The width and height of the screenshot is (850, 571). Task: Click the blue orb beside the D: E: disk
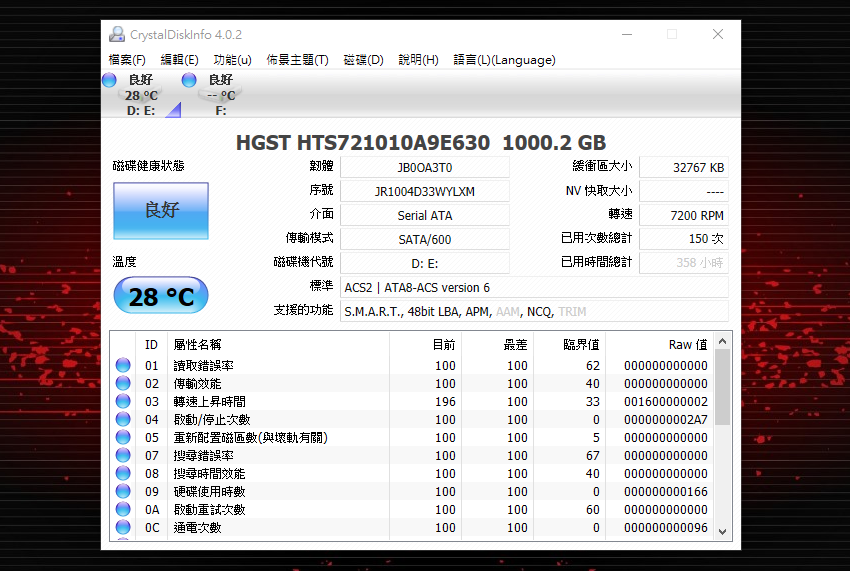[x=110, y=80]
